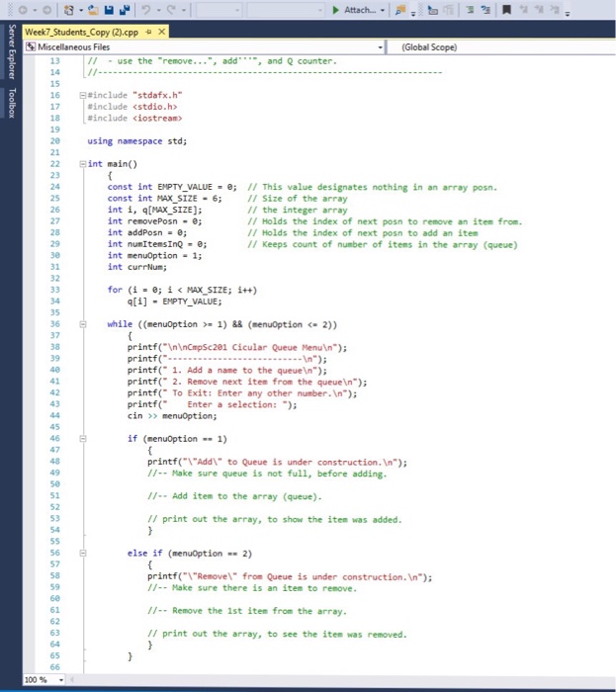Pin the Week7_Students_Copy (2).cpp tab

pyautogui.click(x=148, y=32)
